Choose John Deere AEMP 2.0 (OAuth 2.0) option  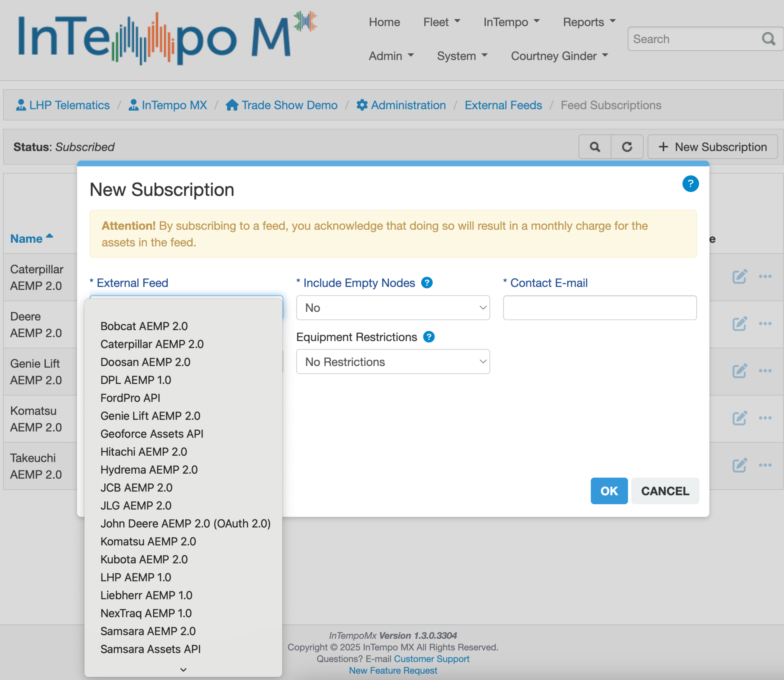185,524
